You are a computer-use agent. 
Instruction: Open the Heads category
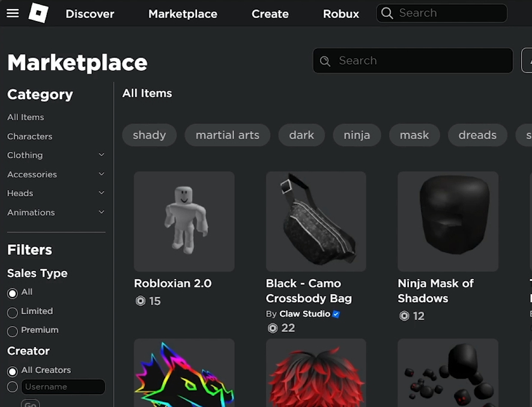(20, 194)
